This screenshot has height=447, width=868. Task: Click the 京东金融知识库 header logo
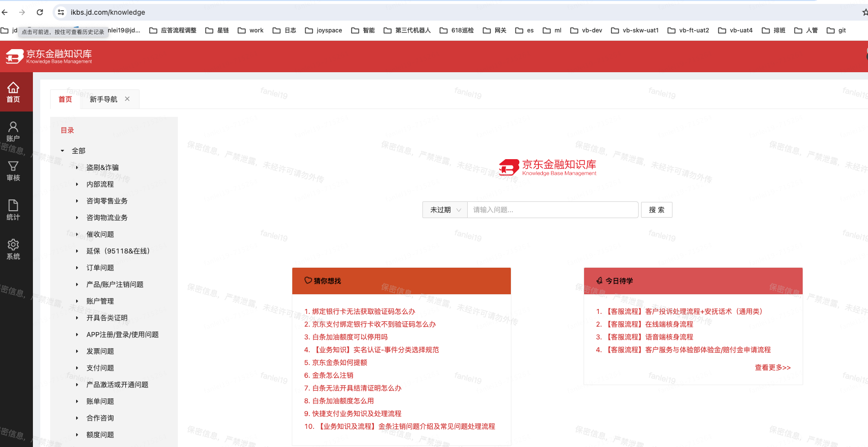pos(49,56)
